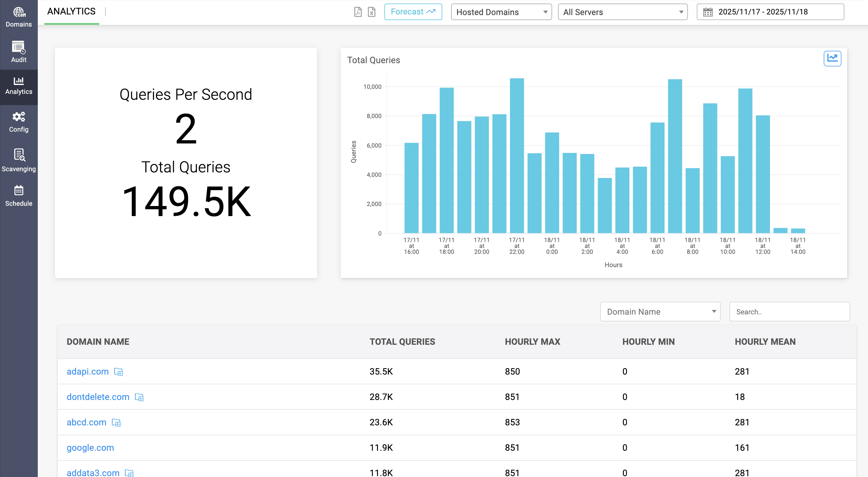Click the Forecast button
The height and width of the screenshot is (477, 868).
pos(413,12)
